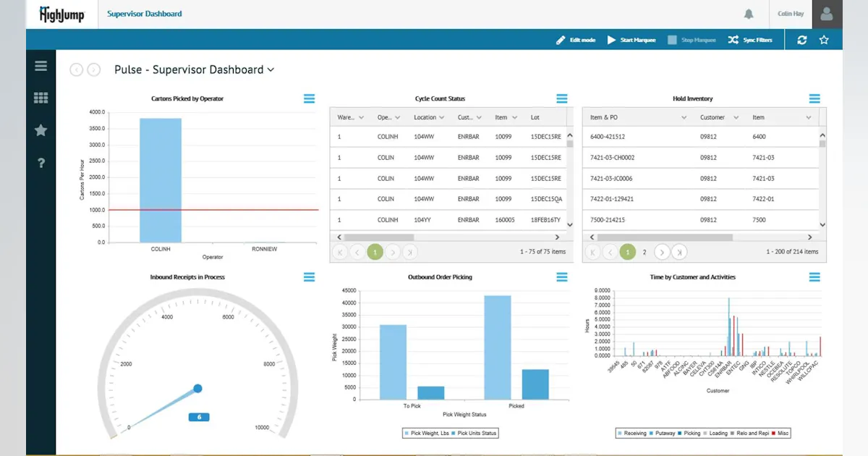
Task: Toggle Pick Units Status legend entry
Action: 472,433
